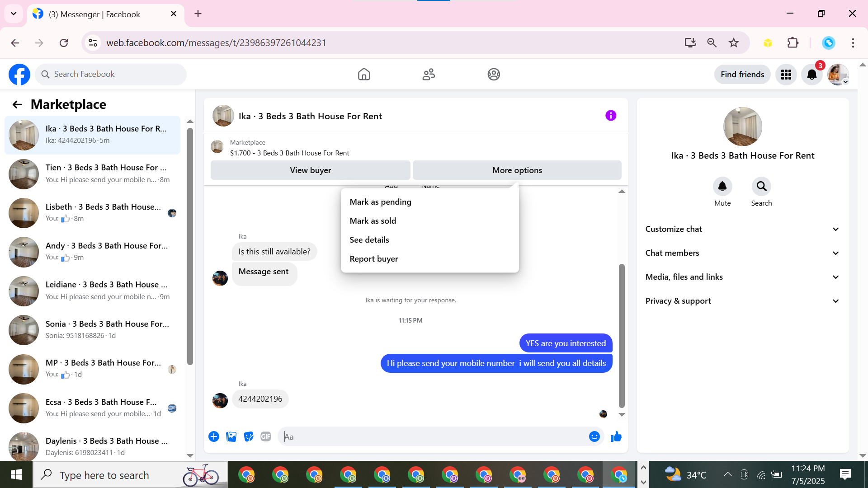Viewport: 868px width, 488px height.
Task: Send a thumbs-up like
Action: coord(616,436)
